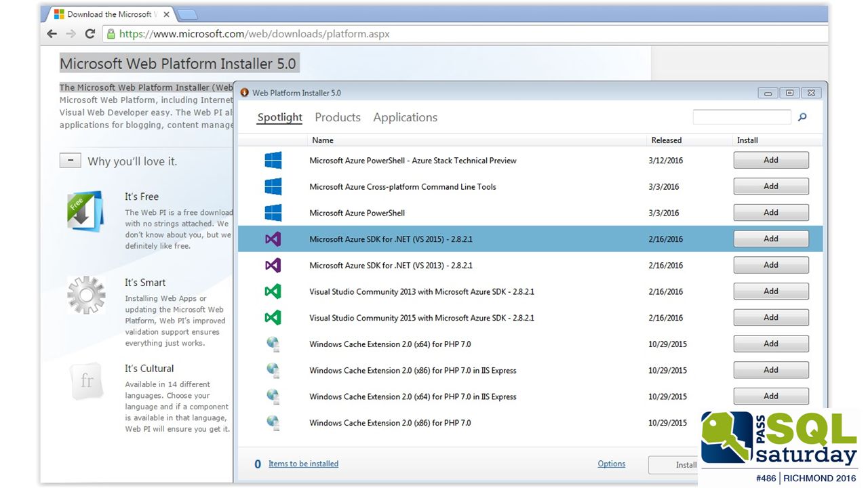Screen dimensions: 868x488
Task: Add Azure PowerShell - Azure Stack Technical Preview
Action: (x=771, y=160)
